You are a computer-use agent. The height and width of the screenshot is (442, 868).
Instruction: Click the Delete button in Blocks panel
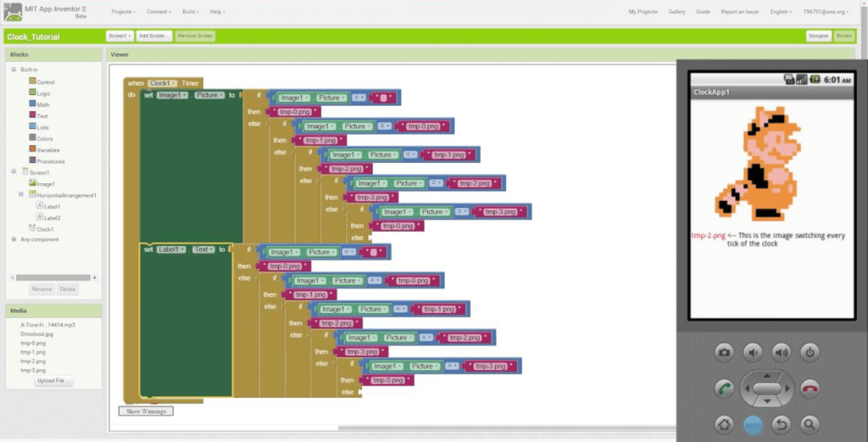pyautogui.click(x=68, y=289)
